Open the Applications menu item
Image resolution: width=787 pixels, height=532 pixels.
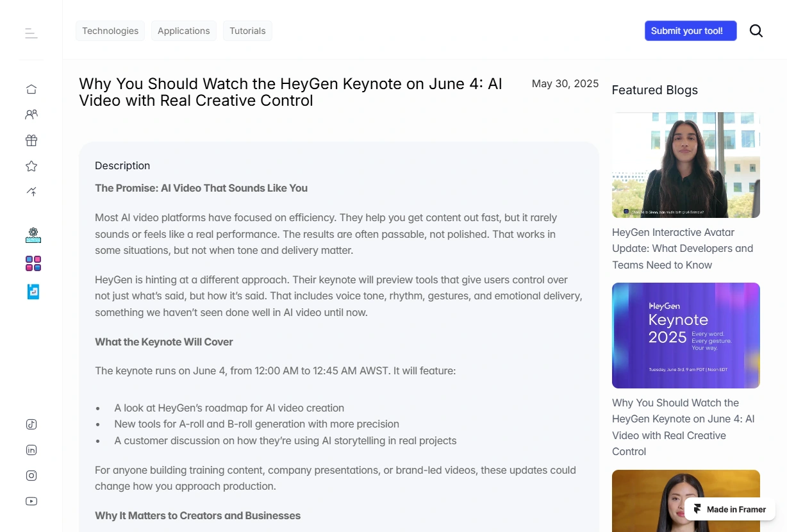tap(184, 31)
